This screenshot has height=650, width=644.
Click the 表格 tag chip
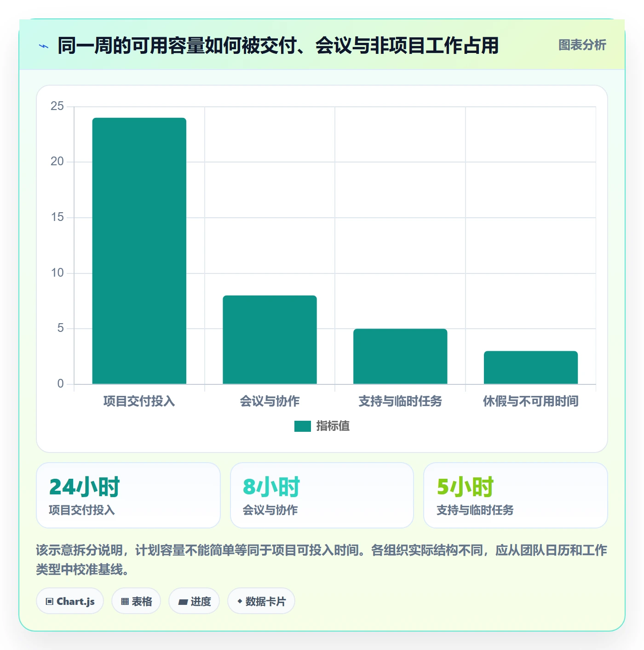click(x=136, y=601)
